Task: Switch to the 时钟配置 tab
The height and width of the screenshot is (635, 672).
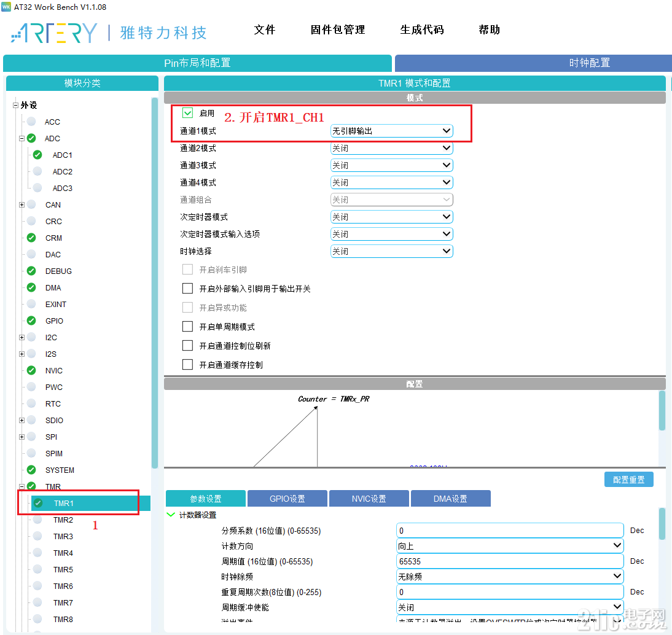Action: coord(534,63)
